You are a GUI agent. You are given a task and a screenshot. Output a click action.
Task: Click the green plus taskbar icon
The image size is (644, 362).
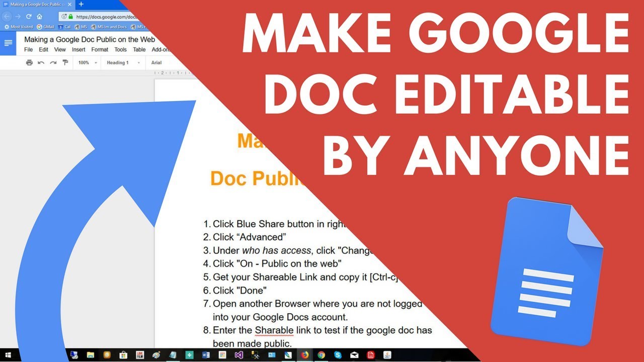pos(189,354)
